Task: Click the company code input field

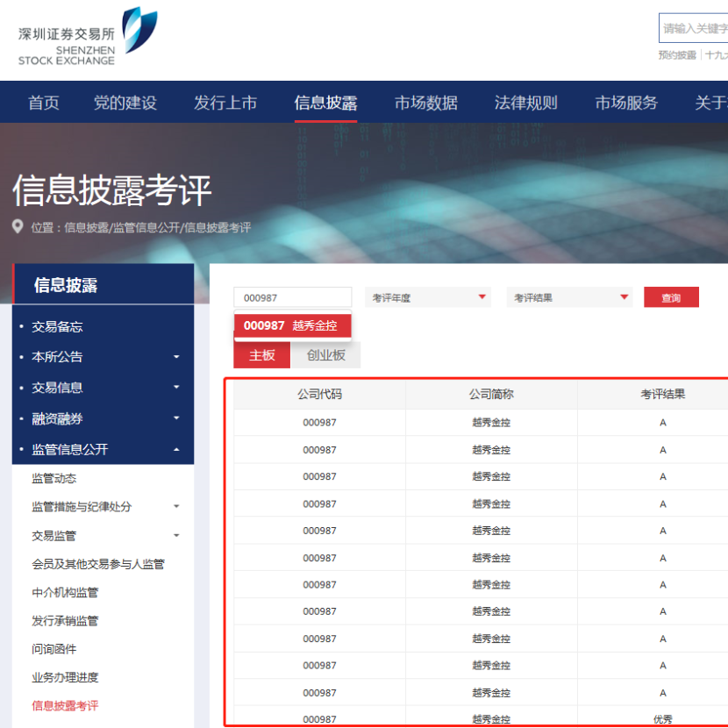Action: (x=292, y=298)
